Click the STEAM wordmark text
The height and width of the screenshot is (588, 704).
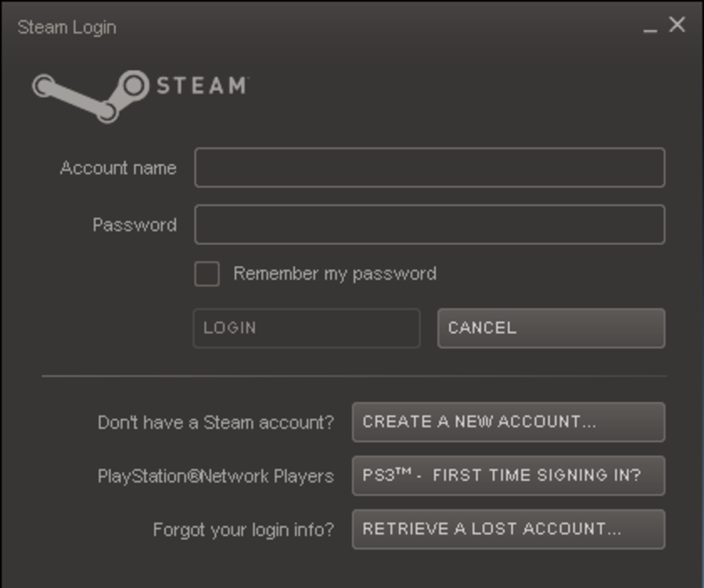(x=201, y=86)
